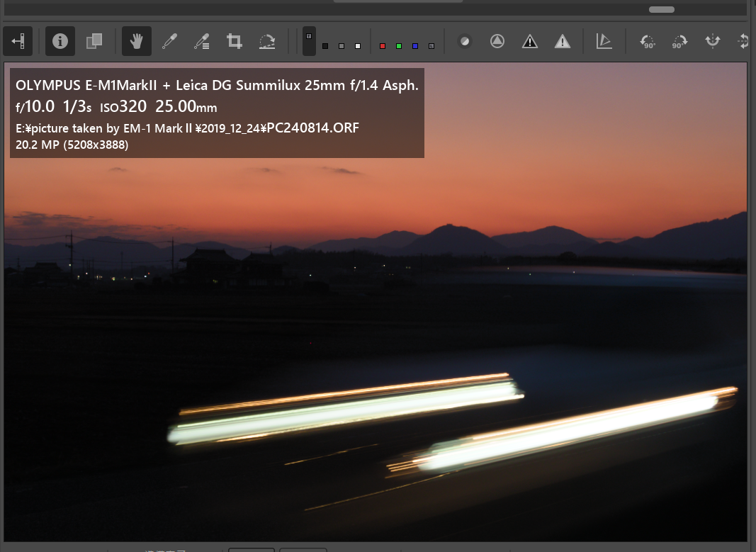The height and width of the screenshot is (552, 756).
Task: Click the sunset photo preview
Action: coord(376,302)
